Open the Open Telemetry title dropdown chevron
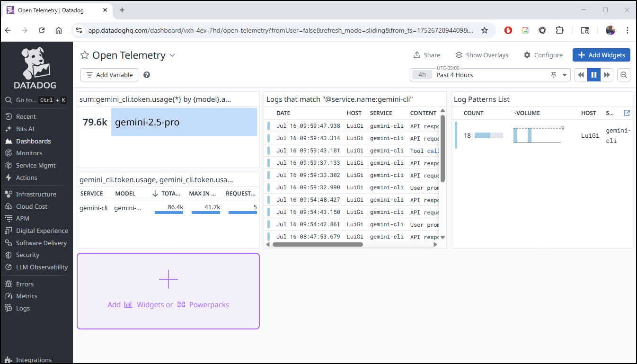This screenshot has width=637, height=364. (172, 55)
